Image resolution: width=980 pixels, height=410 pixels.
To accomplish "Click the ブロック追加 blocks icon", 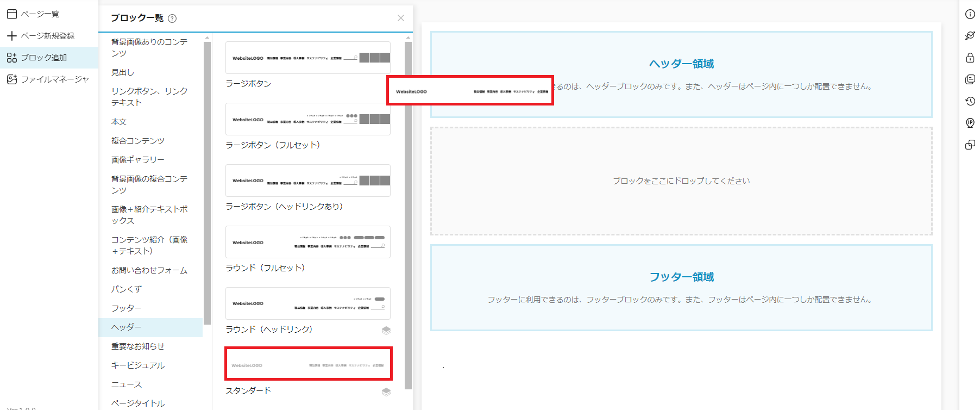I will point(12,58).
